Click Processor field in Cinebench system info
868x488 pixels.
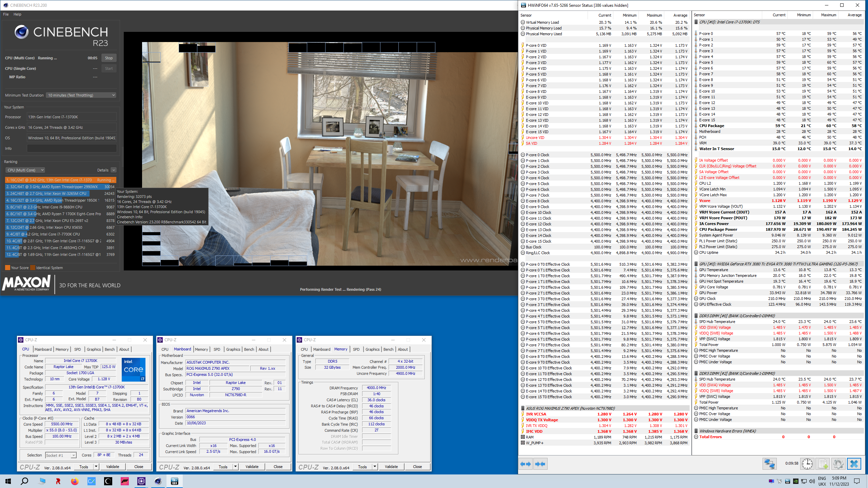click(72, 117)
